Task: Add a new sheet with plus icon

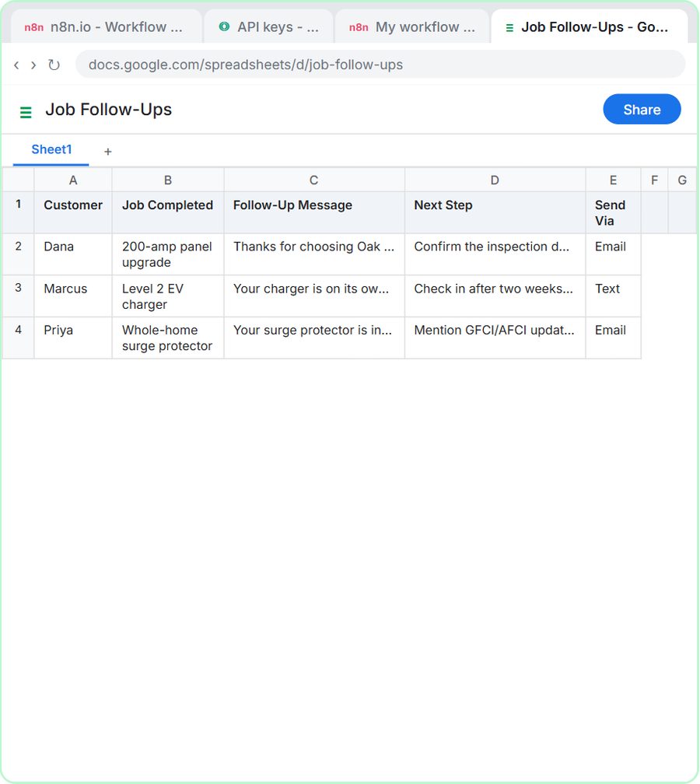Action: pos(108,152)
